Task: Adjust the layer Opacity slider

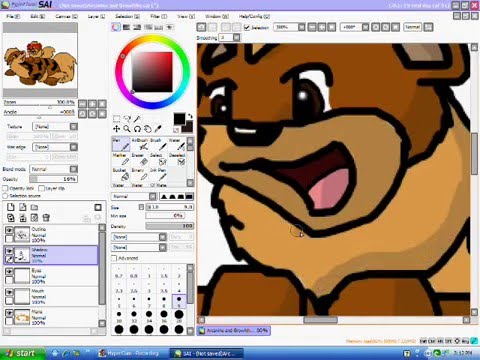Action: point(53,179)
